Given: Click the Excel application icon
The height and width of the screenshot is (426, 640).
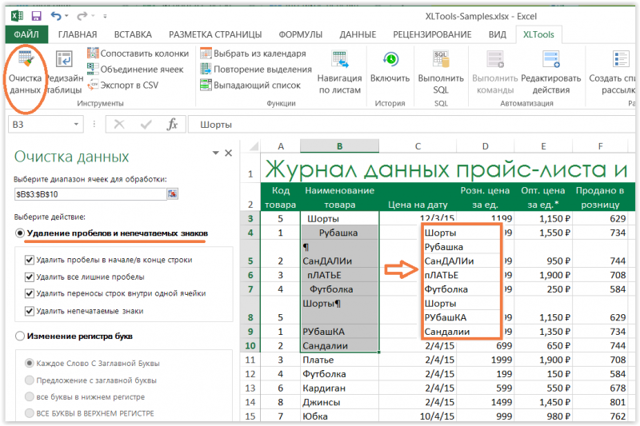Looking at the screenshot, I should click(17, 16).
